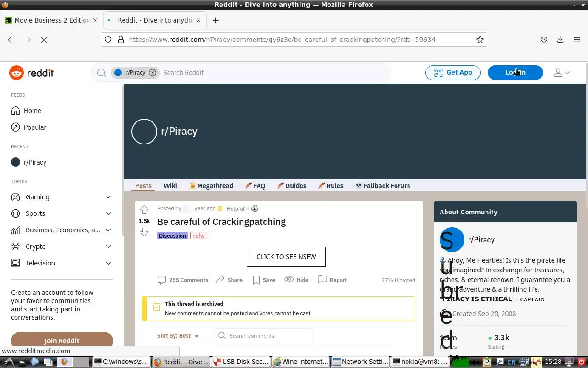Image resolution: width=588 pixels, height=368 pixels.
Task: Click CLICK TO SEE NSFW button
Action: point(286,257)
